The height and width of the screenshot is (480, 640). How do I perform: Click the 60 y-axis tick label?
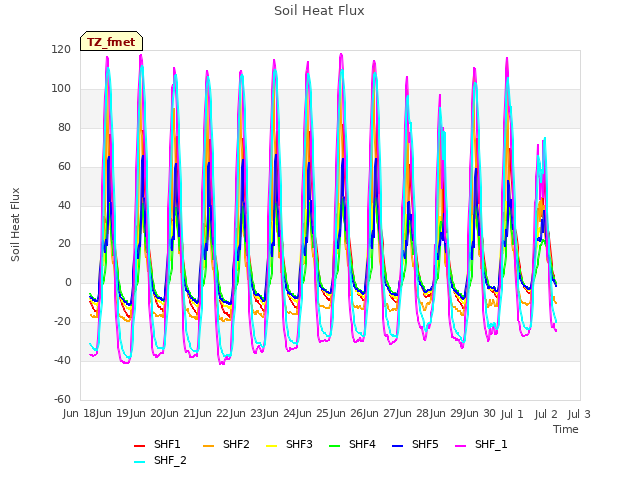pos(64,167)
